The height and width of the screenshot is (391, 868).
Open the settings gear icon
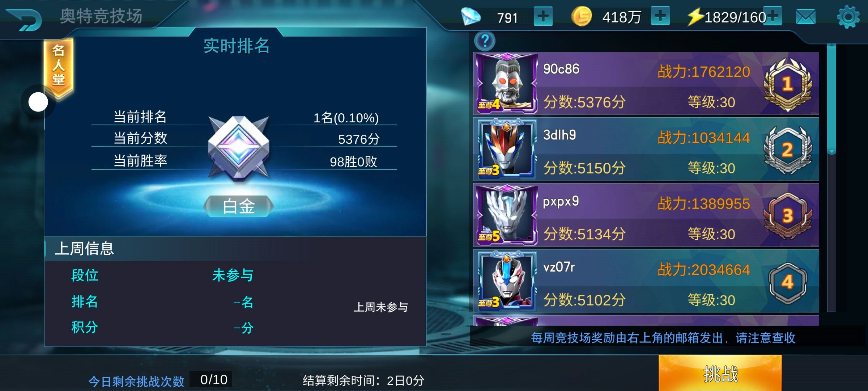pos(848,17)
